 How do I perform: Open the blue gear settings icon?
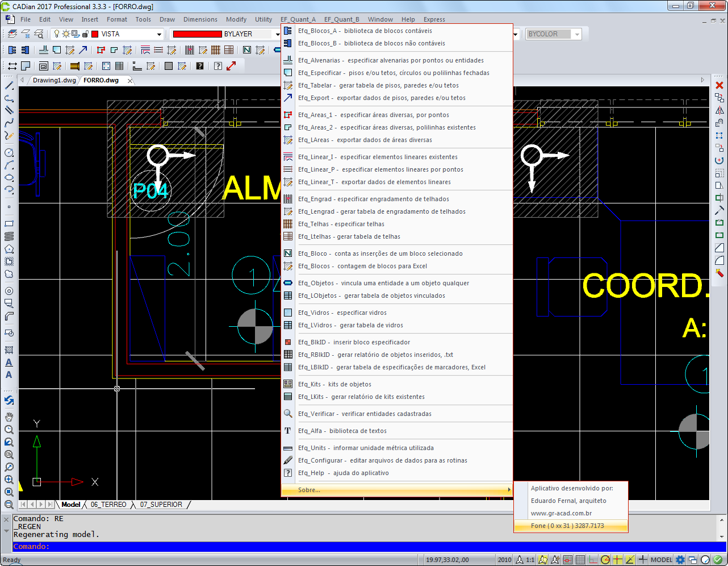point(680,560)
